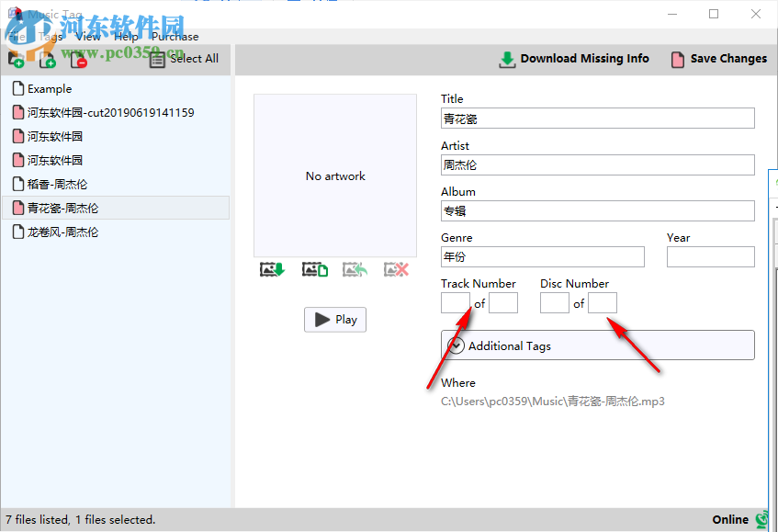Open the View menu
Image resolution: width=778 pixels, height=532 pixels.
point(88,37)
